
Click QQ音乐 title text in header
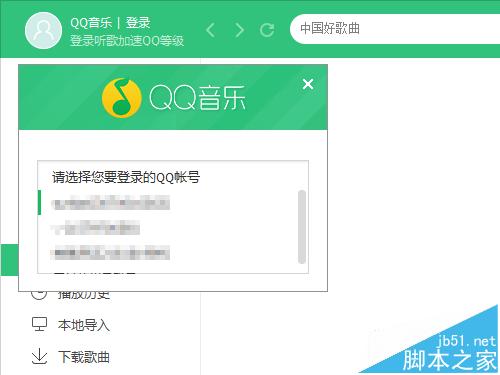[x=91, y=23]
